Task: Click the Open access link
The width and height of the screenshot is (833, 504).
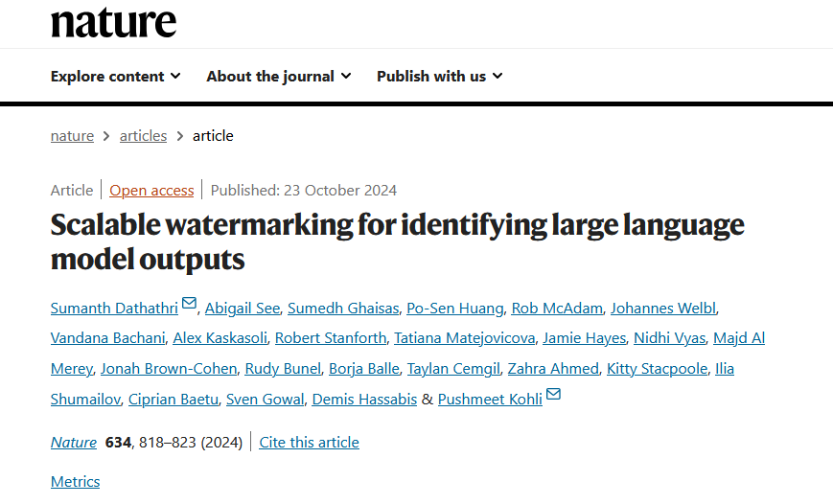Action: coord(151,190)
